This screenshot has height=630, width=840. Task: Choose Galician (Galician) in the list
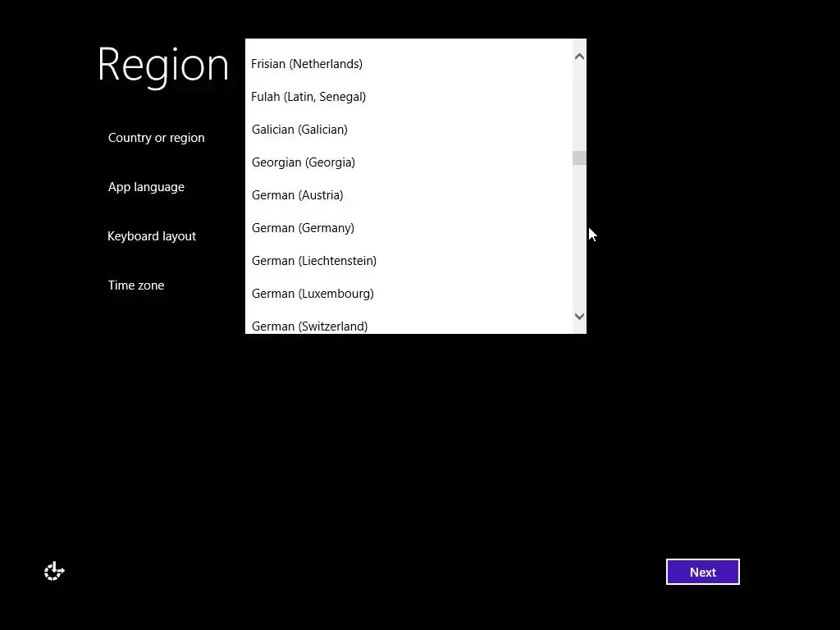(409, 129)
